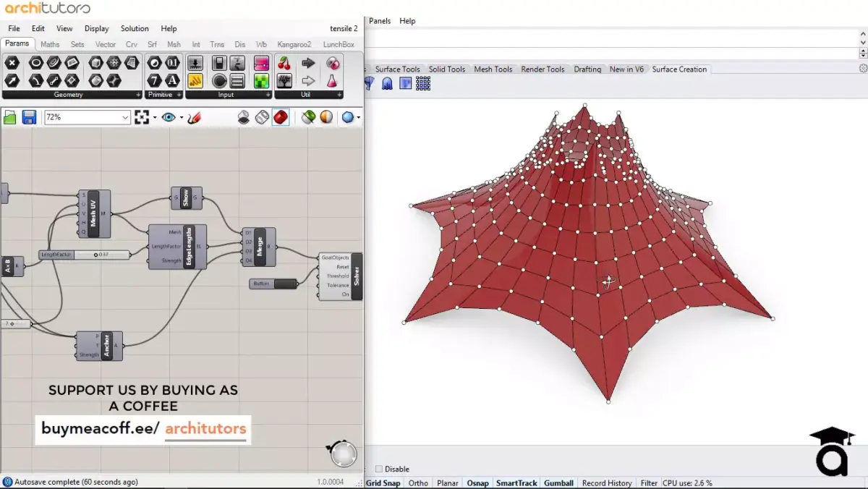The height and width of the screenshot is (489, 868).
Task: Click the Planar status bar button
Action: click(448, 483)
